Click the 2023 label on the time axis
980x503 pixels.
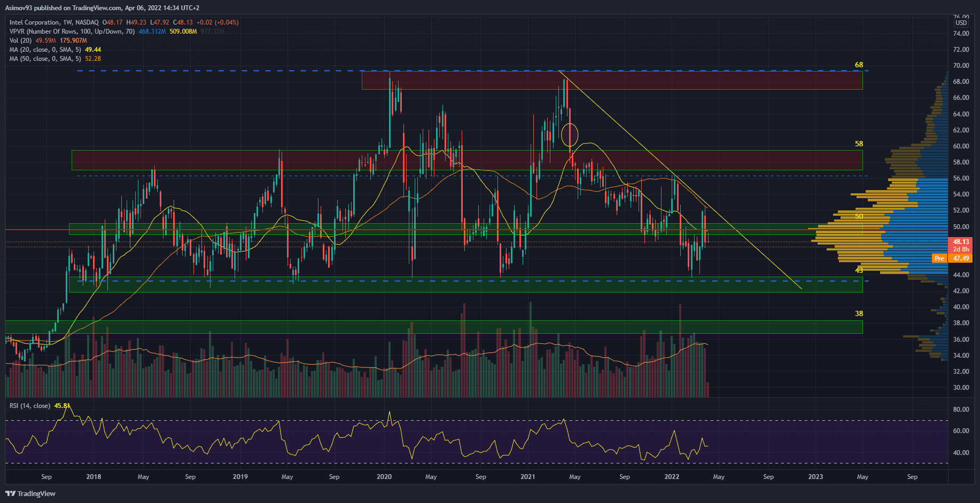pos(815,477)
